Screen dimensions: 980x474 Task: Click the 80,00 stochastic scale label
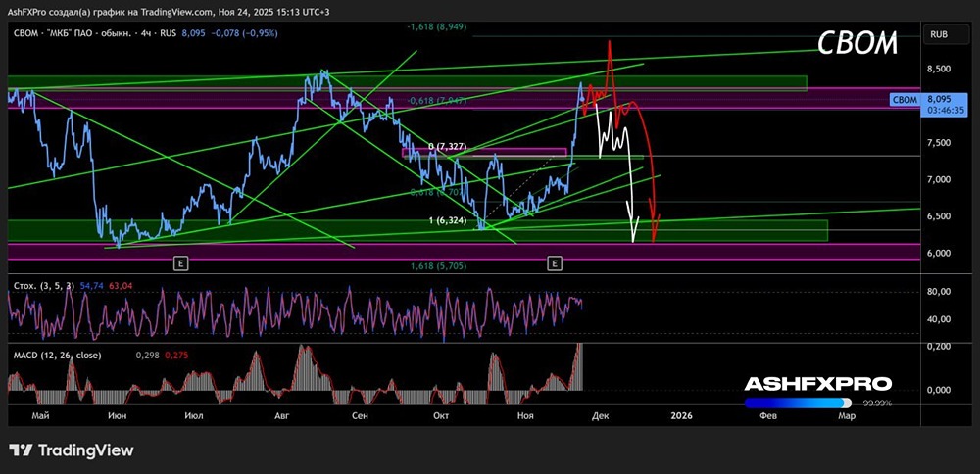point(939,292)
